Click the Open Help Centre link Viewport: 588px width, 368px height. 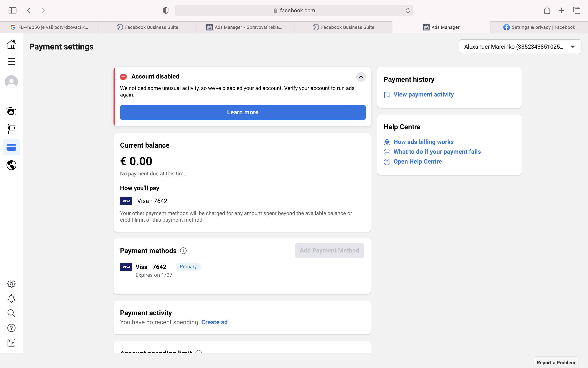[418, 162]
